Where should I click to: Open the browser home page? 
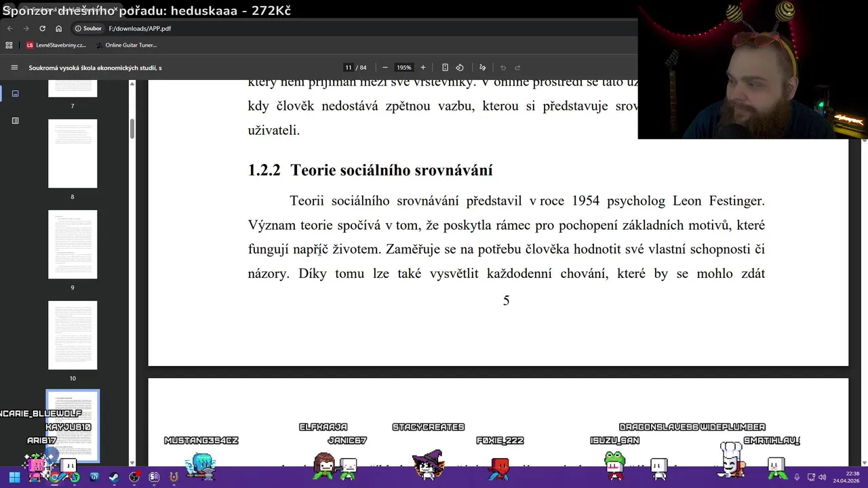point(58,28)
